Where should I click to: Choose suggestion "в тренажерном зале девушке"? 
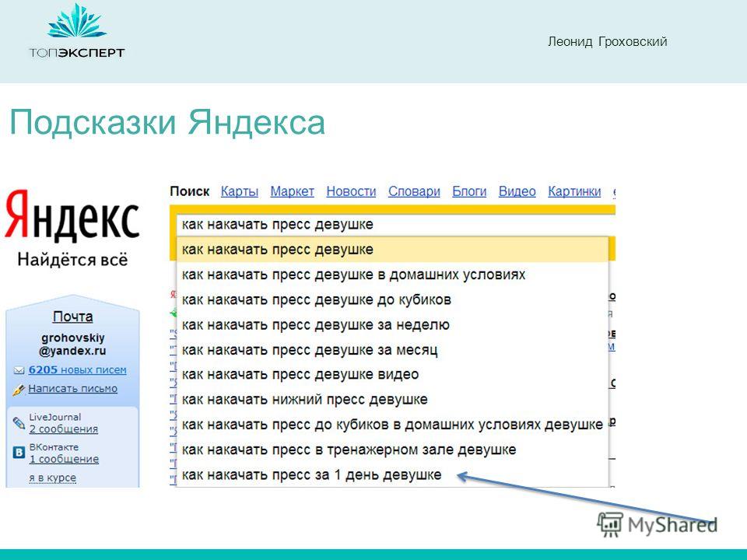point(392,450)
